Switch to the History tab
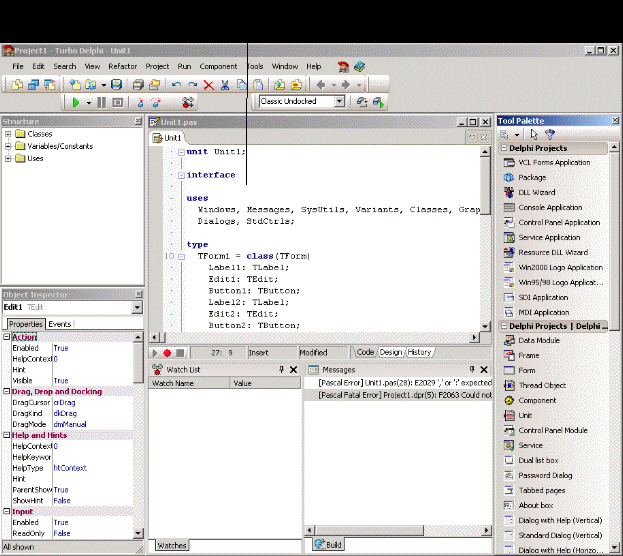The image size is (623, 556). [419, 352]
